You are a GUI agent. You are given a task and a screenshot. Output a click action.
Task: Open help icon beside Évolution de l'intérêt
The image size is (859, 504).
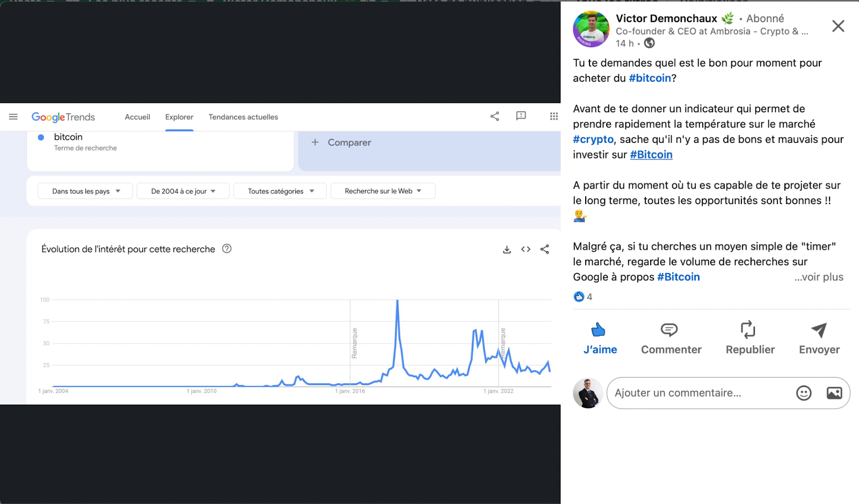coord(227,249)
